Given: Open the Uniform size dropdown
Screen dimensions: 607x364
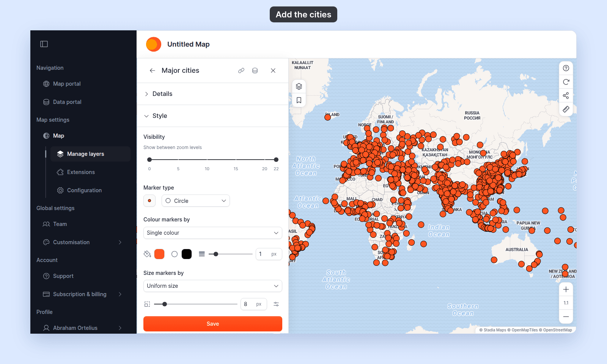Looking at the screenshot, I should coord(213,286).
